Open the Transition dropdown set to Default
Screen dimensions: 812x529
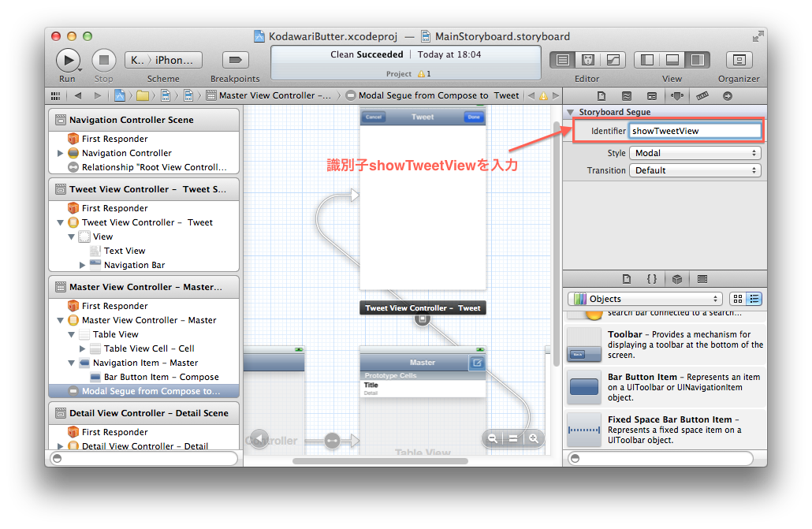[x=695, y=170]
